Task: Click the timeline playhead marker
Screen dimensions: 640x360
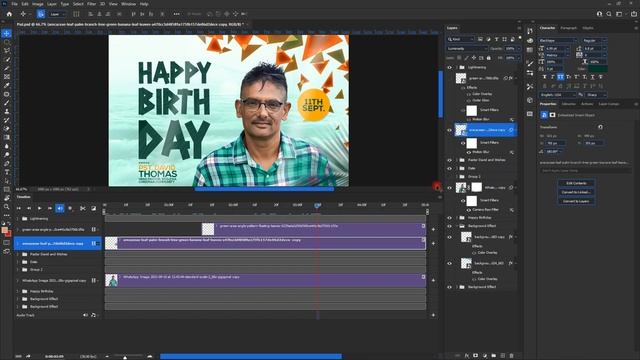Action: [318, 205]
